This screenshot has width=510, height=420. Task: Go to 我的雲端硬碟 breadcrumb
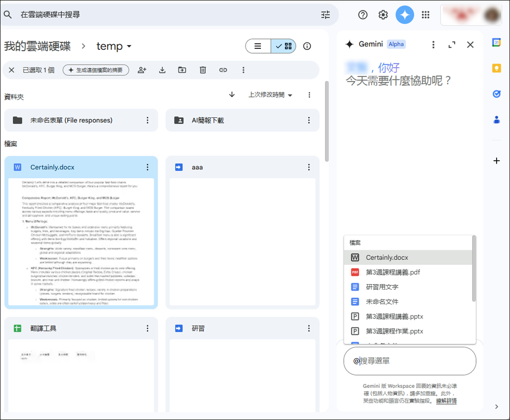[x=37, y=46]
